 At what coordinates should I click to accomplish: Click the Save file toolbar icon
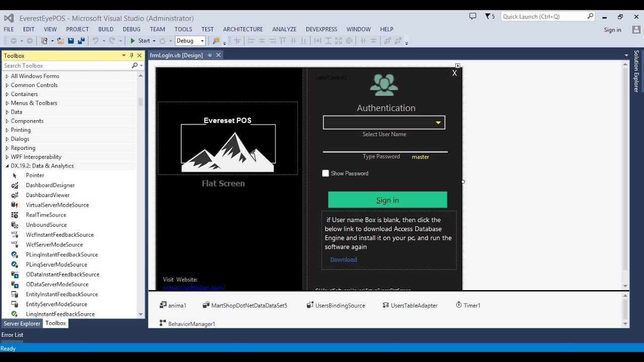tap(71, 41)
